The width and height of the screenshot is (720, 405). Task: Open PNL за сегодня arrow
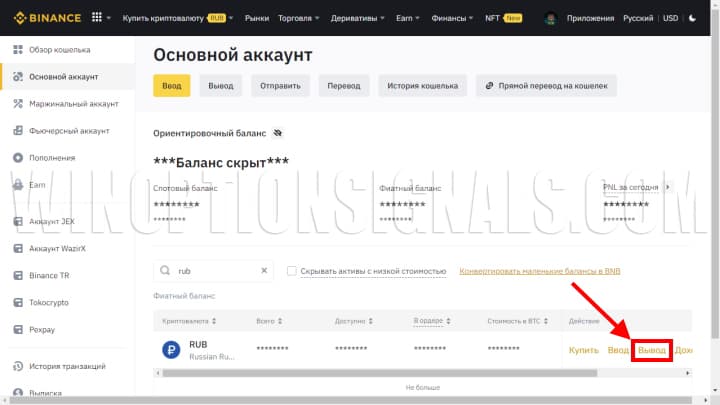tap(668, 187)
